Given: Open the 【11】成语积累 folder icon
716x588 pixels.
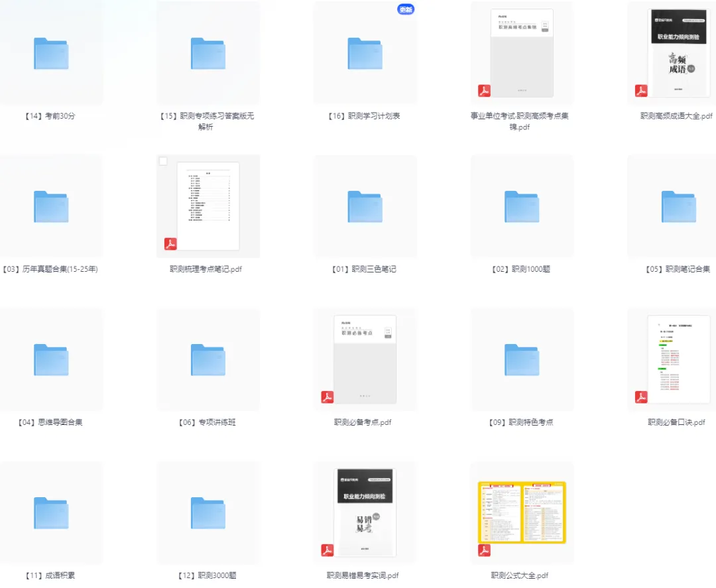Looking at the screenshot, I should [51, 513].
